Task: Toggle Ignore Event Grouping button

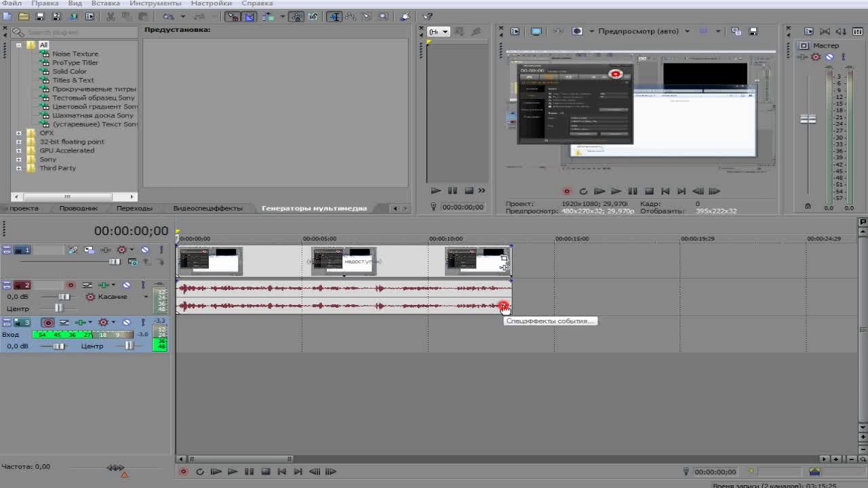Action: [313, 16]
